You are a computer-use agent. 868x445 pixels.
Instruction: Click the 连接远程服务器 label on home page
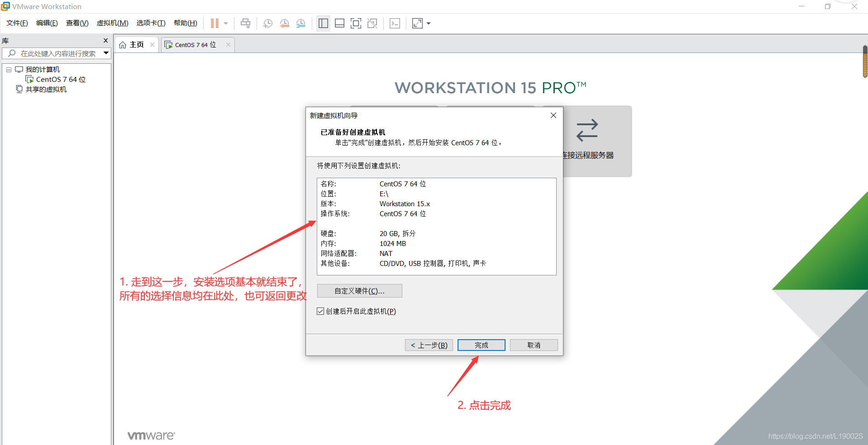pyautogui.click(x=588, y=155)
